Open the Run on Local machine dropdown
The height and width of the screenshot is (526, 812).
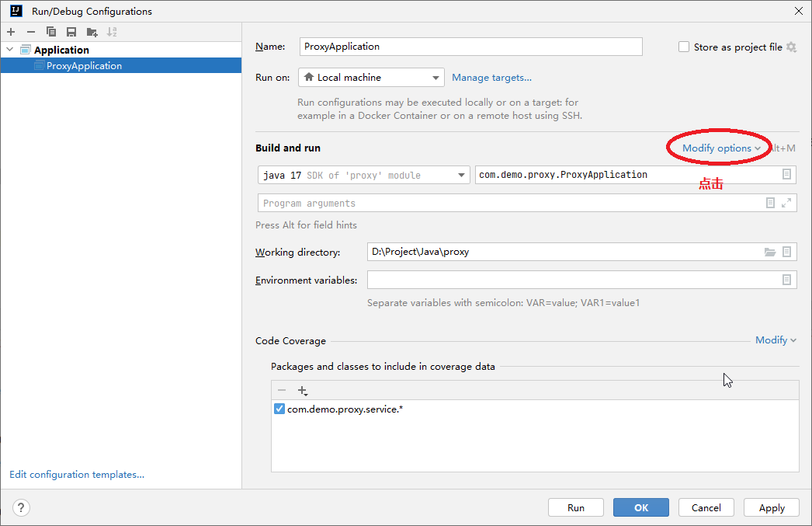[371, 78]
